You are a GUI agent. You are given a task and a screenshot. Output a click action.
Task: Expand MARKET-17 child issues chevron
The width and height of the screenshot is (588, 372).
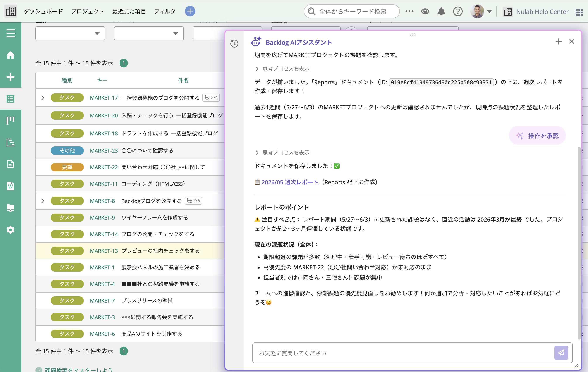(43, 98)
